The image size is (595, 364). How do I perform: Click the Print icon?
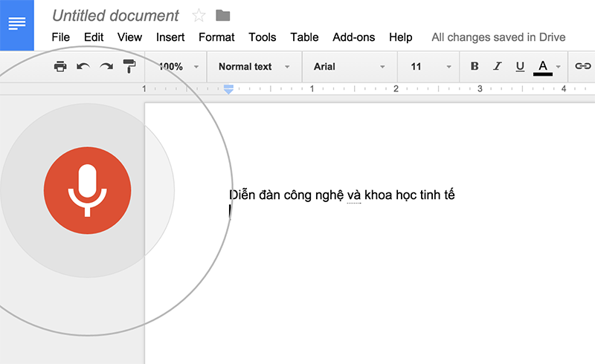[60, 66]
